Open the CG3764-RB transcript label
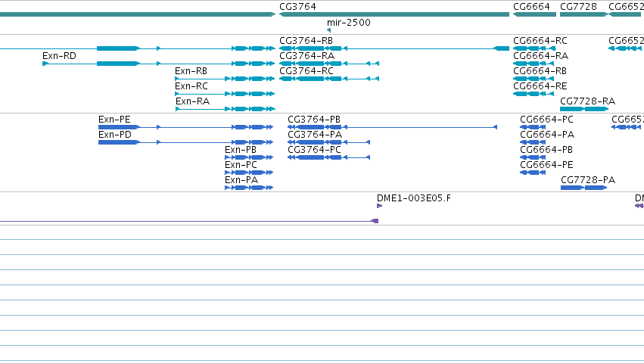Screen dimensions: 644x364 coord(306,41)
